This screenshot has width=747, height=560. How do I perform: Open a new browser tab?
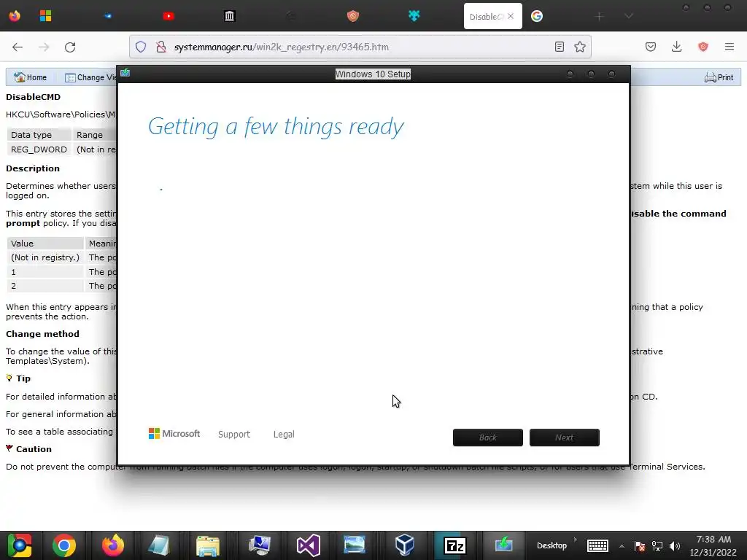(600, 17)
